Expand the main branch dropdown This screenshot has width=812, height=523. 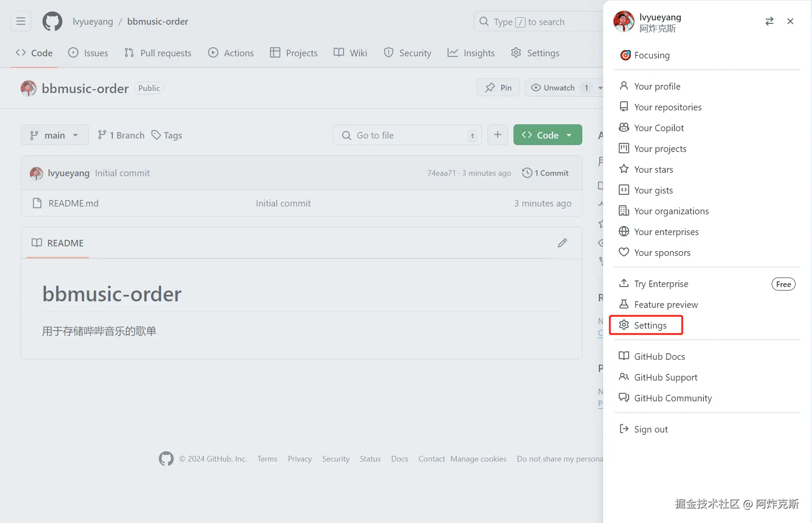point(55,135)
